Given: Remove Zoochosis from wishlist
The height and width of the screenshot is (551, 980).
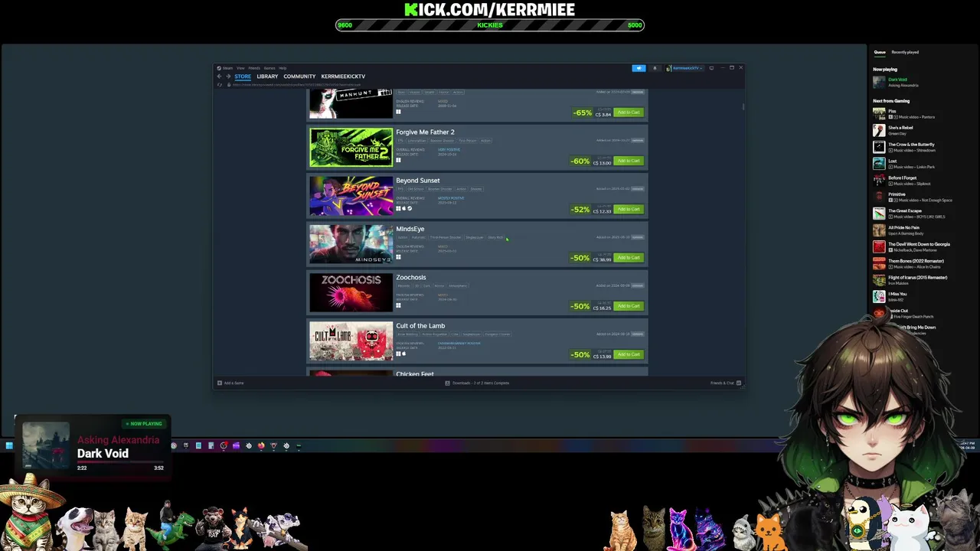Looking at the screenshot, I should [x=637, y=285].
